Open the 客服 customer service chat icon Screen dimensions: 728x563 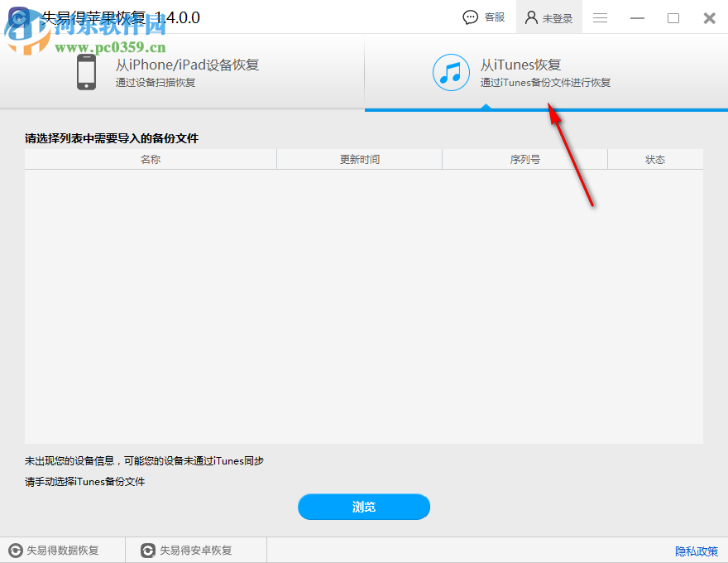tap(471, 17)
